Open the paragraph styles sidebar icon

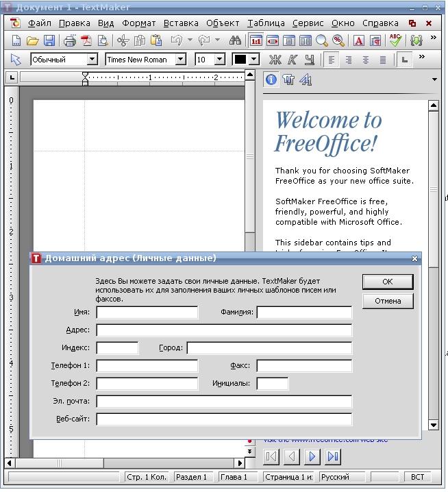click(288, 79)
